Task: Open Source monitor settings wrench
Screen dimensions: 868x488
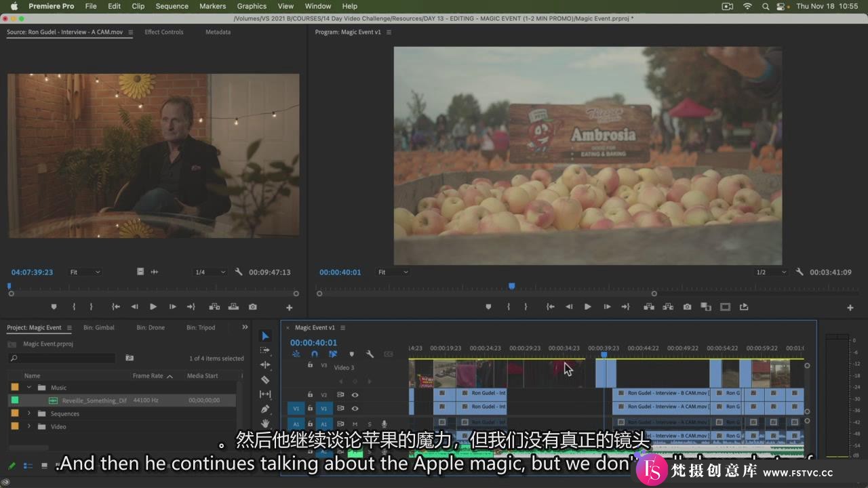Action: pos(239,272)
